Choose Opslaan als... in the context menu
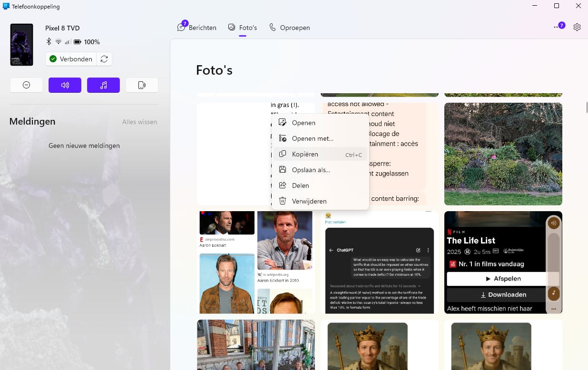Screen dimensions: 588x370 click(x=320, y=170)
